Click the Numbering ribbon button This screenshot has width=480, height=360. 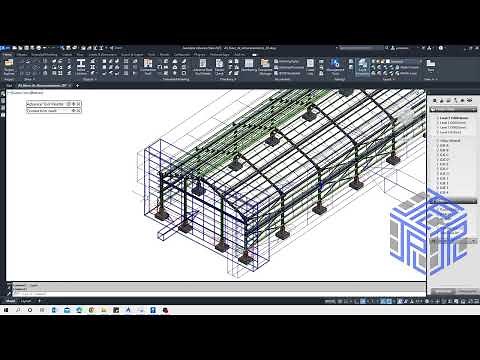coord(249,66)
